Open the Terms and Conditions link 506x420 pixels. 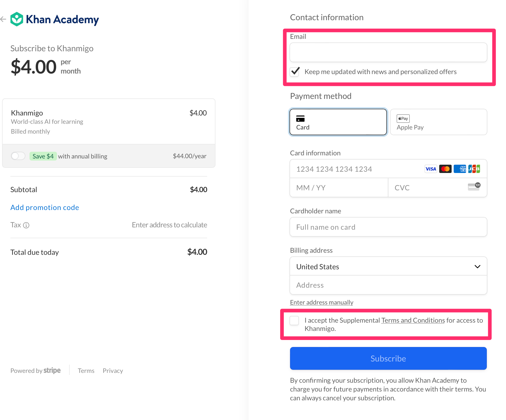point(413,320)
